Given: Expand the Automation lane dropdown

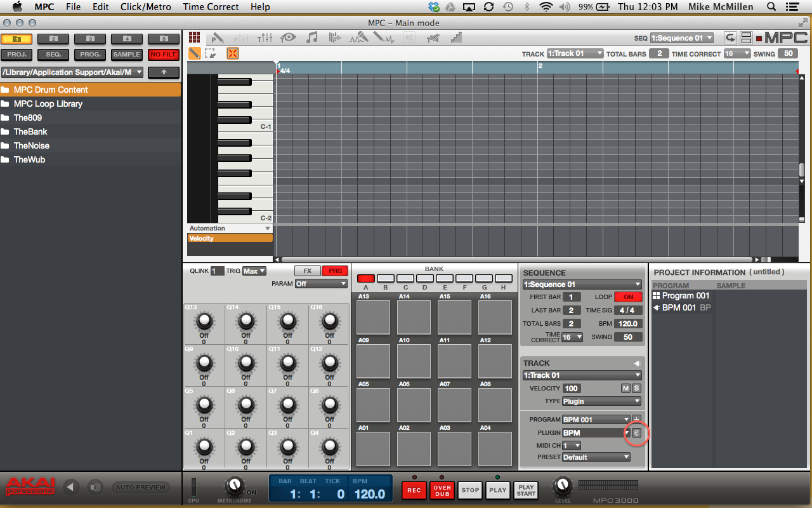Looking at the screenshot, I should (230, 228).
